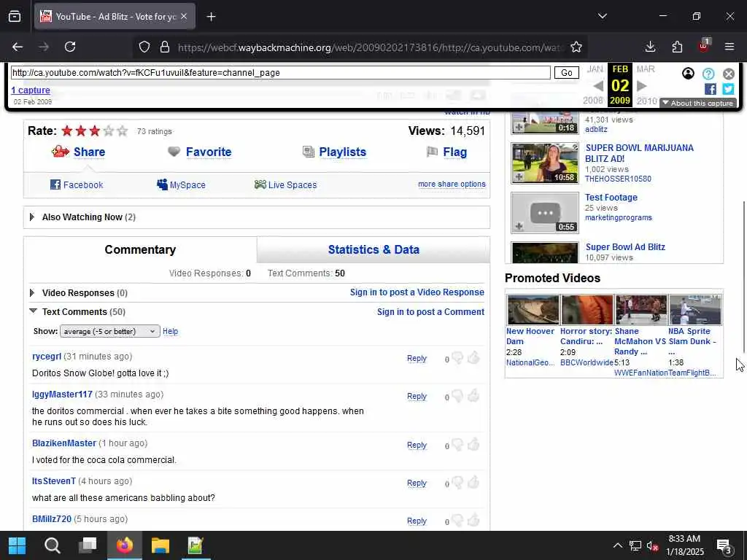747x560 pixels.
Task: Open the 1 capture link
Action: click(31, 90)
